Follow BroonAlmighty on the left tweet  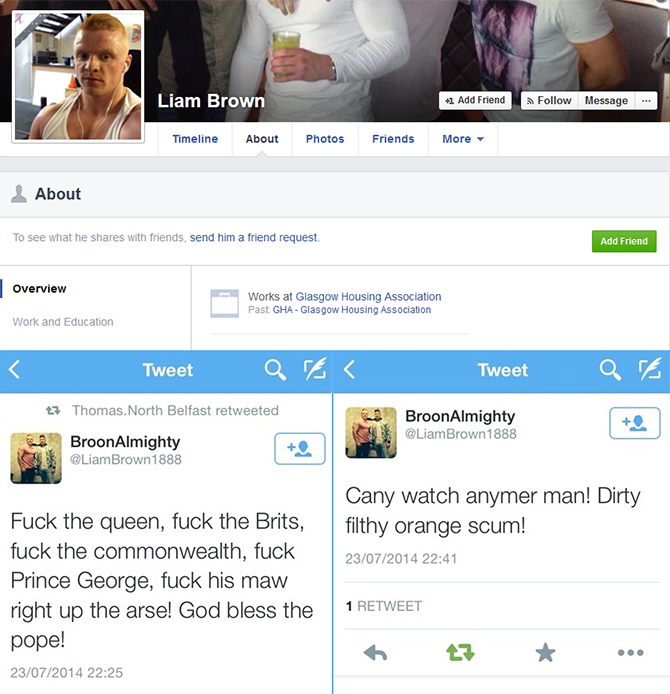point(300,449)
